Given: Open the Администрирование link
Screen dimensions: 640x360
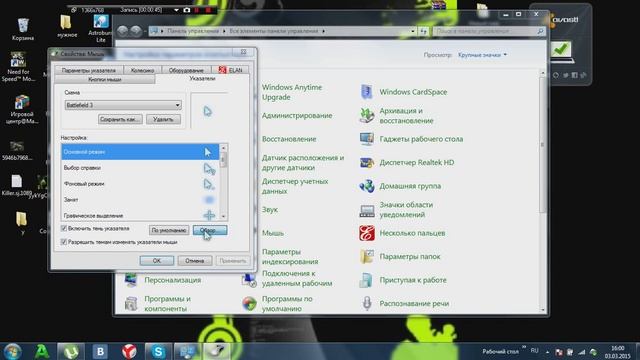Looking at the screenshot, I should click(297, 116).
